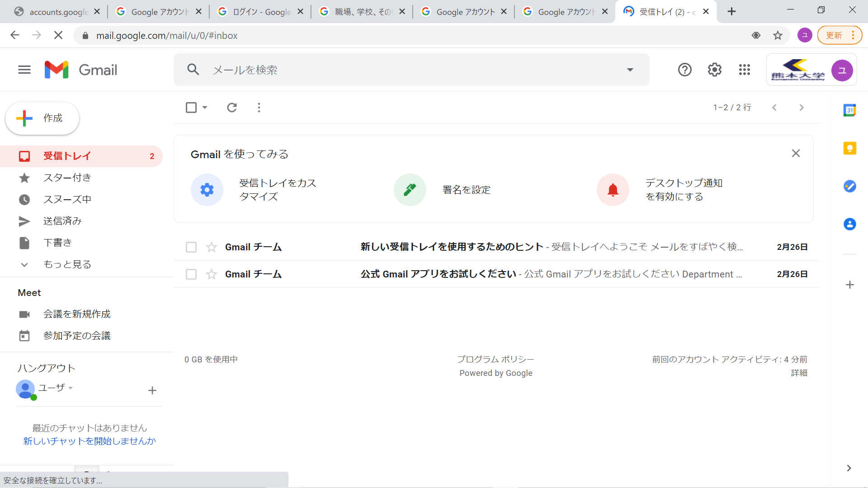
Task: Bookmark this page star icon
Action: 778,35
